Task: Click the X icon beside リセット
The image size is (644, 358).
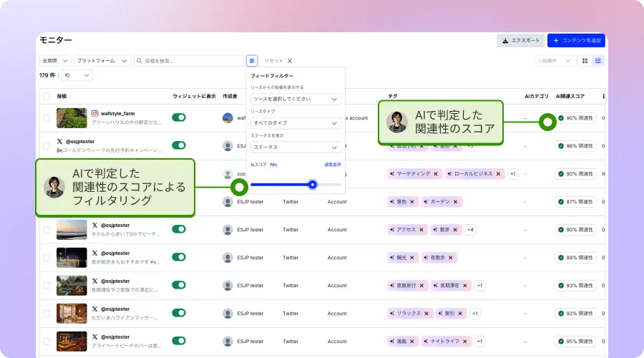Action: (290, 61)
